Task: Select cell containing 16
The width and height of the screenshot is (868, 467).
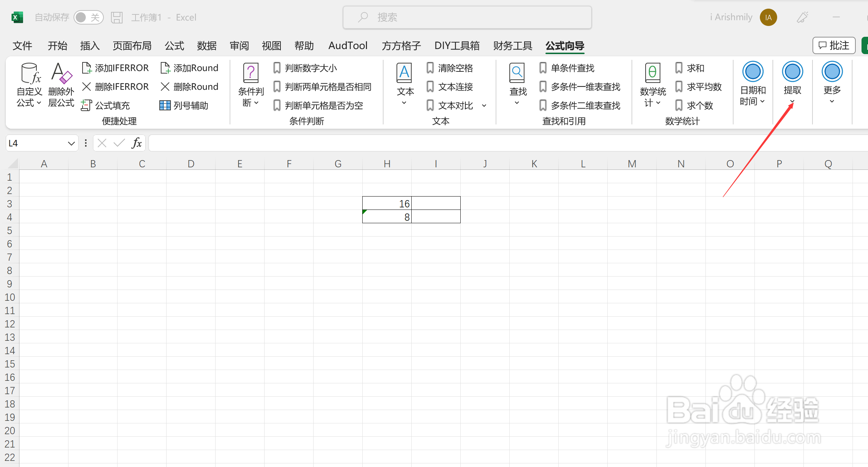Action: coord(387,204)
